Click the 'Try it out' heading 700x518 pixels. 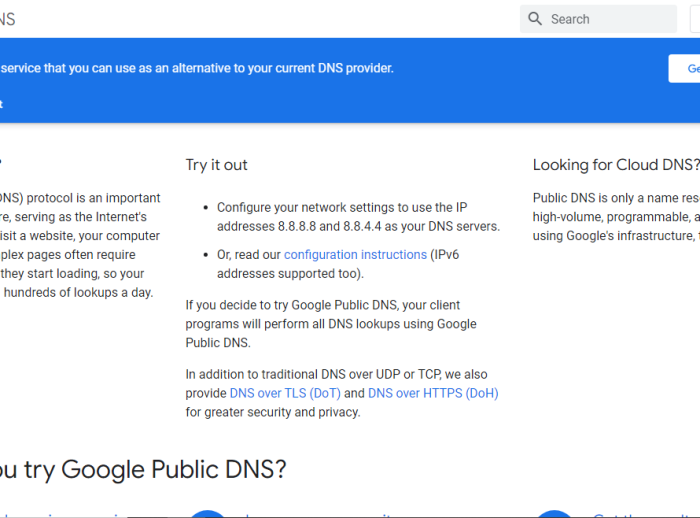[x=217, y=165]
